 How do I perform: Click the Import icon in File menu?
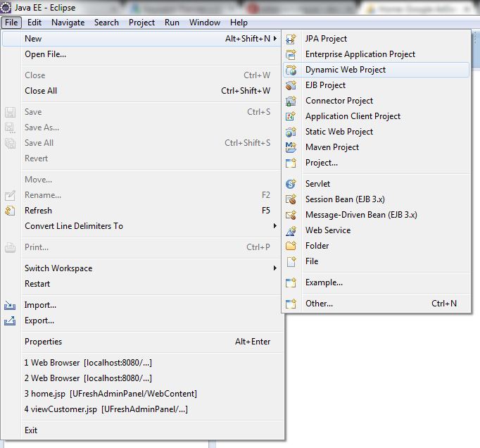pyautogui.click(x=10, y=305)
